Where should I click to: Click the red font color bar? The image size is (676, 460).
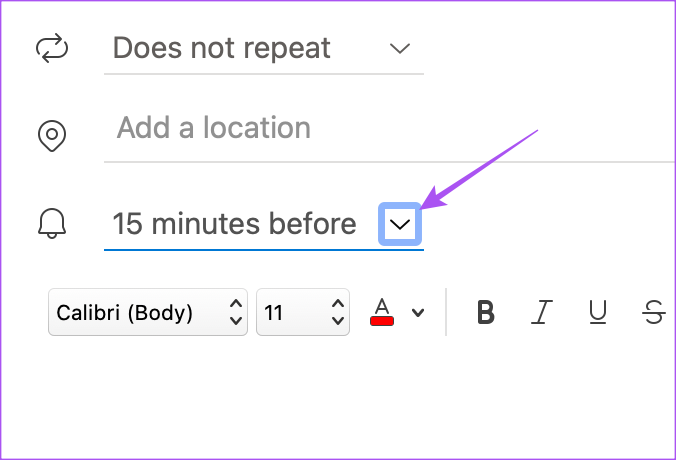(381, 321)
